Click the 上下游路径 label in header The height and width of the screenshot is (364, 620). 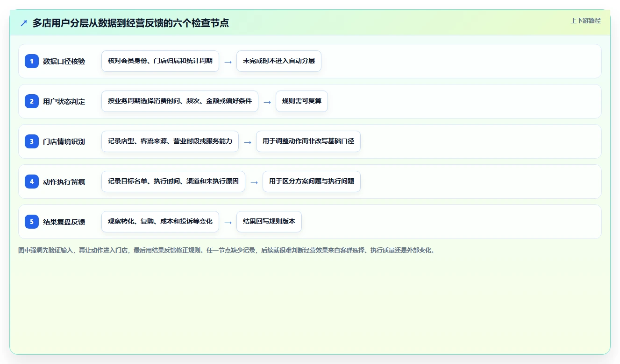[585, 21]
